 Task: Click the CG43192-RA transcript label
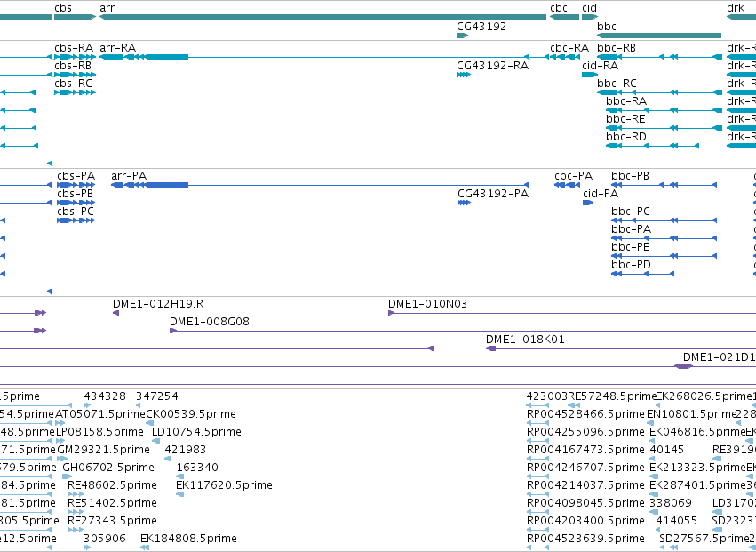(x=492, y=66)
